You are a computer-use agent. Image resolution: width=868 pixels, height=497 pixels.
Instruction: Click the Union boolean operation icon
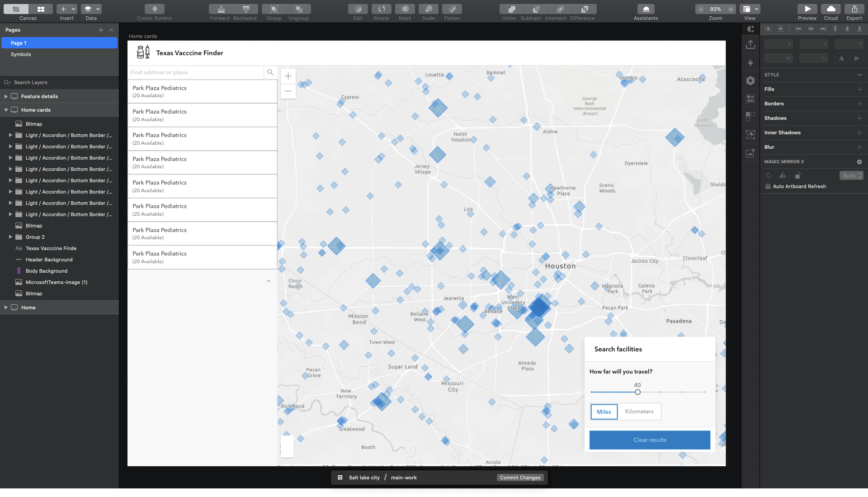point(511,9)
